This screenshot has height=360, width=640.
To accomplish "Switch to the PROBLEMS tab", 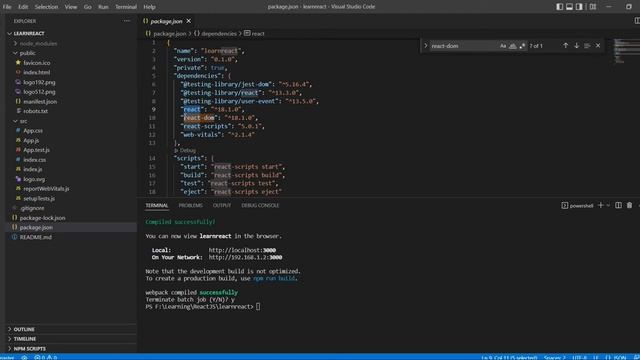I will point(190,205).
